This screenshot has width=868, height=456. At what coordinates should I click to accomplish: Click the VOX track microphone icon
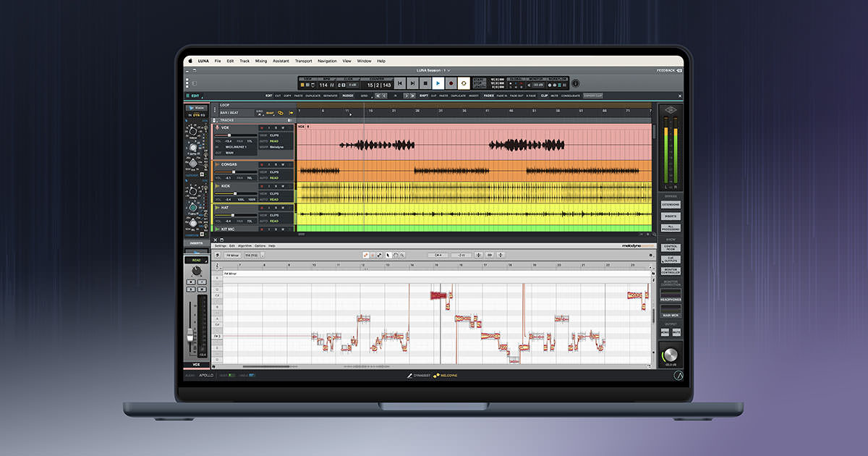click(216, 127)
